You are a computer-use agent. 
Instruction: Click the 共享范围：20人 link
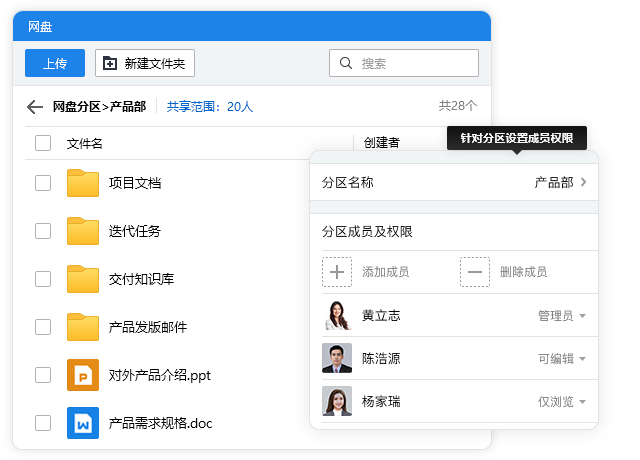pyautogui.click(x=210, y=106)
